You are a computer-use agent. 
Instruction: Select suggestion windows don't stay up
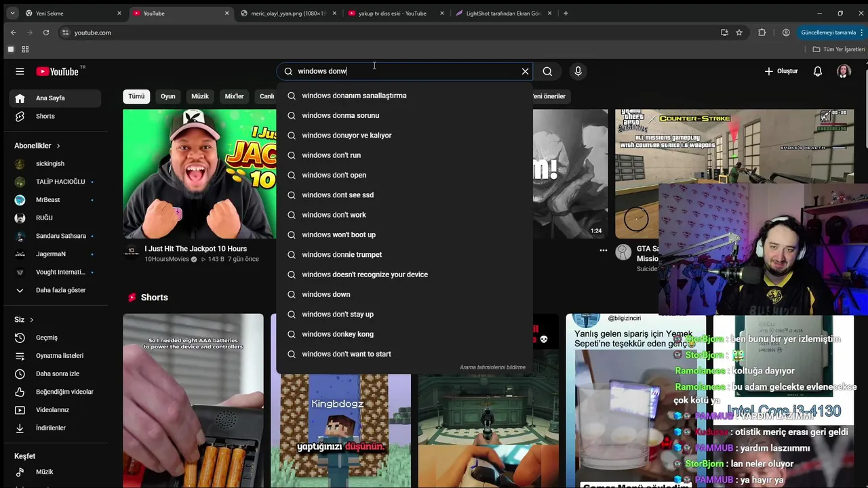[x=404, y=314]
